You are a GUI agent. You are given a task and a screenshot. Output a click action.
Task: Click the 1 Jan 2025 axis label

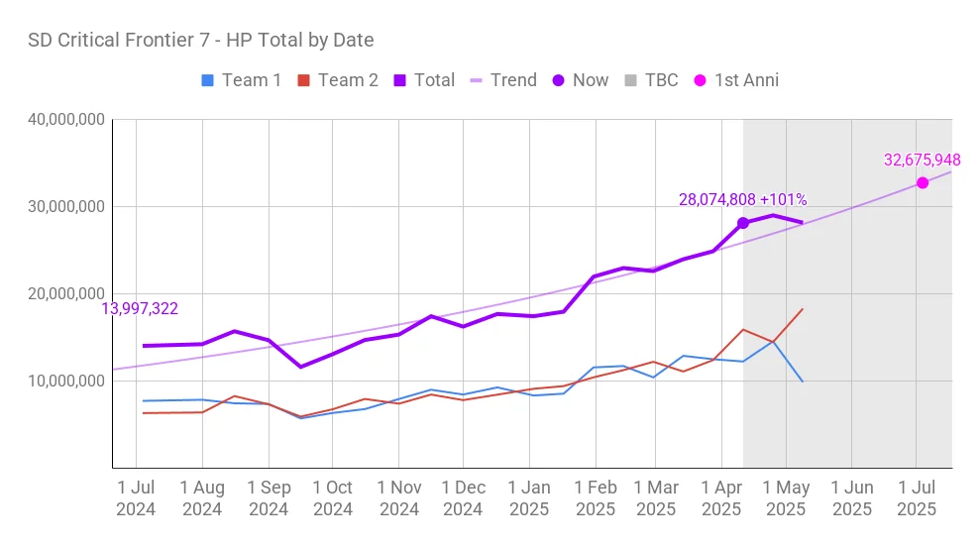pos(529,498)
